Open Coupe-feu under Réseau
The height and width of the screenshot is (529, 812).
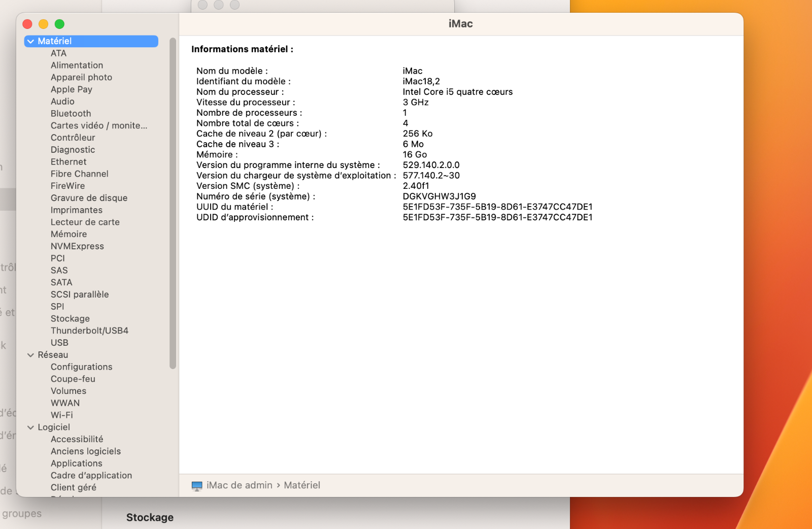pyautogui.click(x=73, y=379)
